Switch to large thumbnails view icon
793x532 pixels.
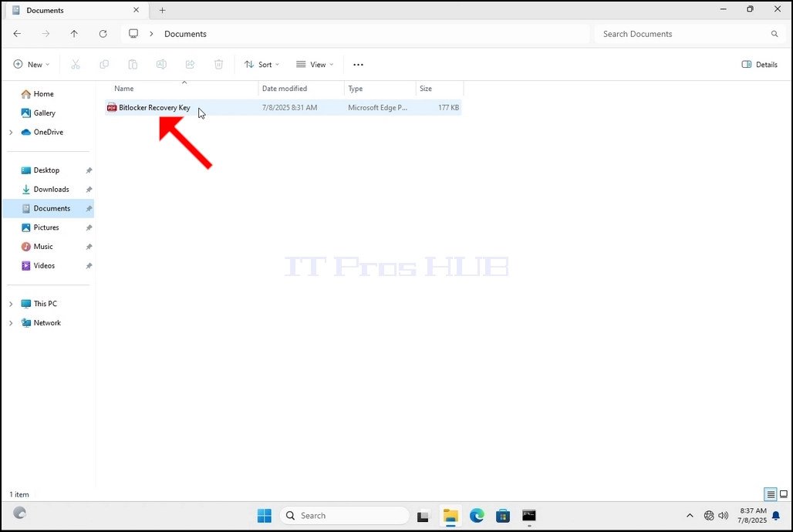pos(784,494)
